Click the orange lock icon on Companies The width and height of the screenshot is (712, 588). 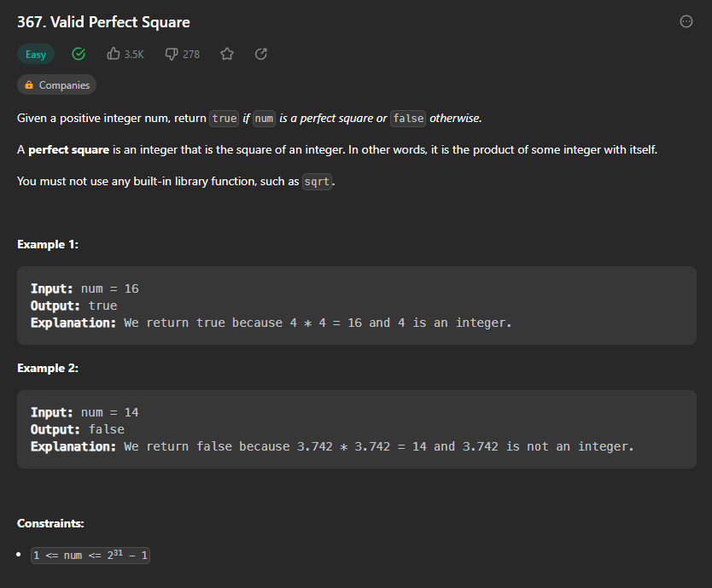(29, 85)
